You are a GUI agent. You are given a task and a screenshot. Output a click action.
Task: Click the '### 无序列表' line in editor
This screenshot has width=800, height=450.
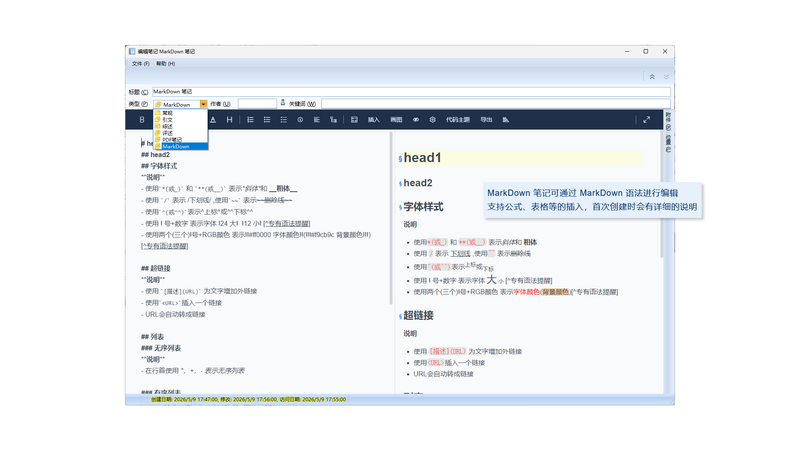point(161,348)
